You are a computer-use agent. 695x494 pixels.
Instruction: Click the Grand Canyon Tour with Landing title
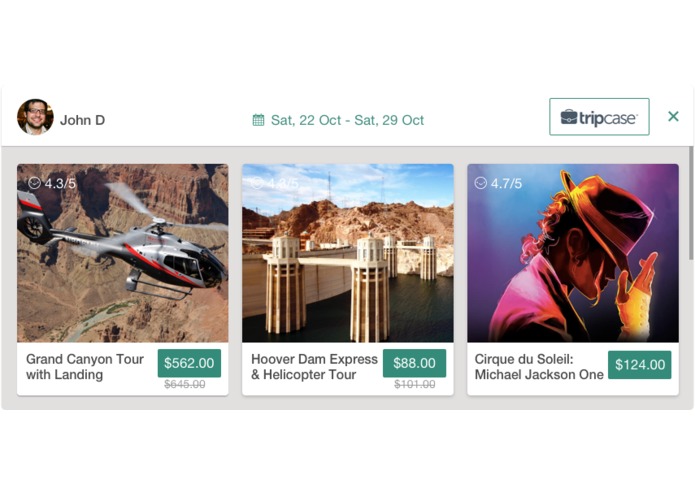(85, 367)
